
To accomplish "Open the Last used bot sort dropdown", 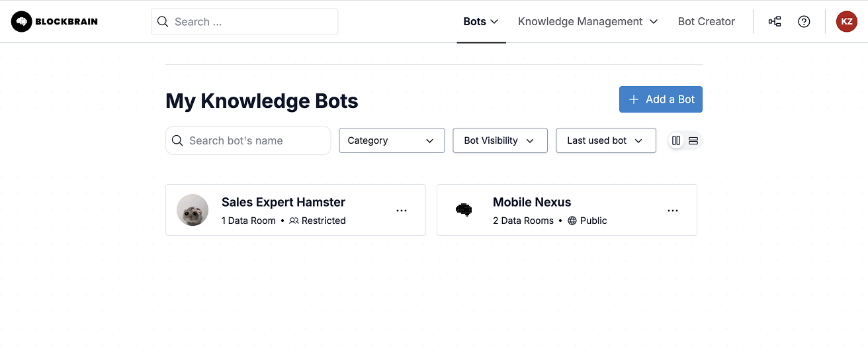I will click(606, 140).
